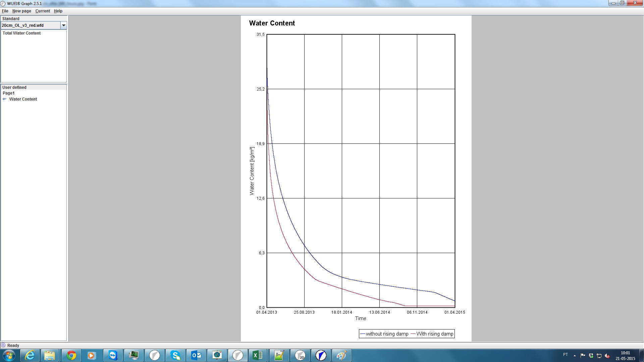
Task: Expand the Page1 entry under User defined
Action: 9,93
